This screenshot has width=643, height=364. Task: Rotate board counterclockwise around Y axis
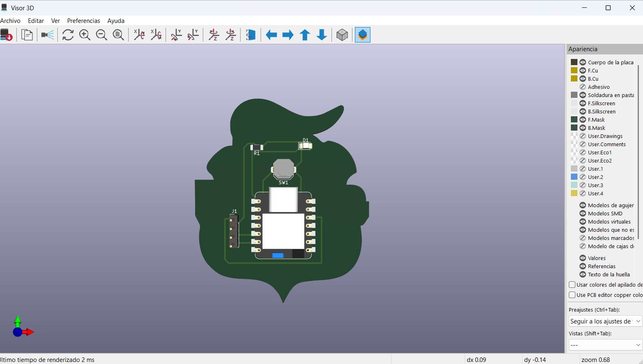[x=193, y=35]
